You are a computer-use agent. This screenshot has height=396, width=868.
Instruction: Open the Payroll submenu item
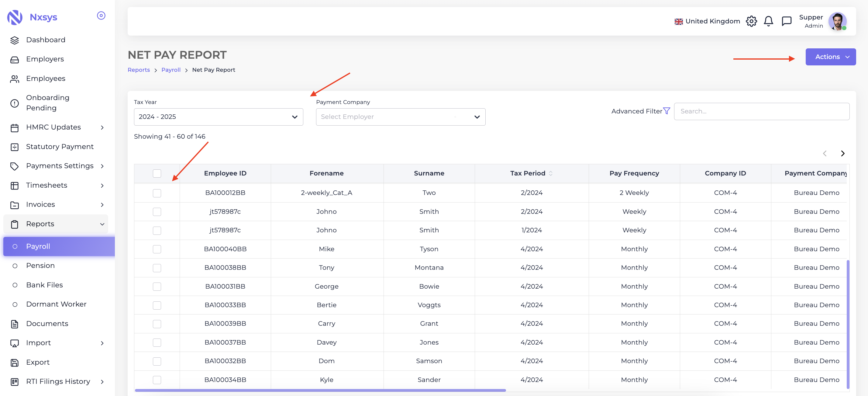(x=59, y=246)
